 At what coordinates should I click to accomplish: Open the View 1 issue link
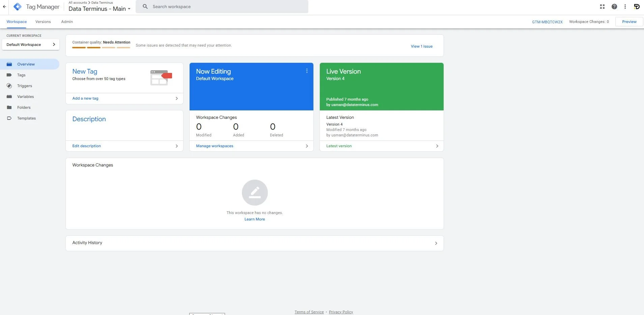tap(422, 46)
